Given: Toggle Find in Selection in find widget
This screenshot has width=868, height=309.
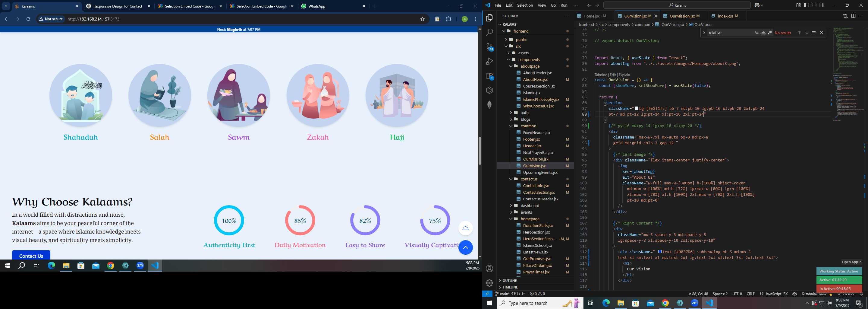Looking at the screenshot, I should click(x=814, y=33).
